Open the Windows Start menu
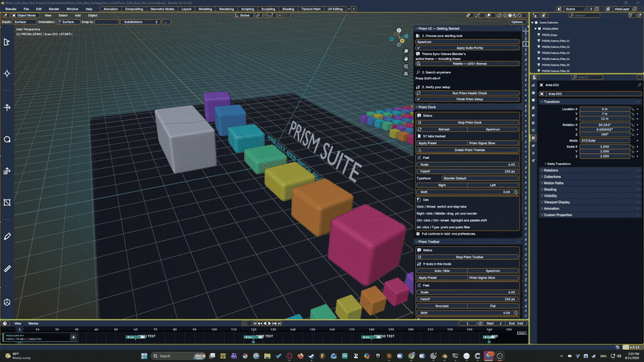 tap(144, 356)
